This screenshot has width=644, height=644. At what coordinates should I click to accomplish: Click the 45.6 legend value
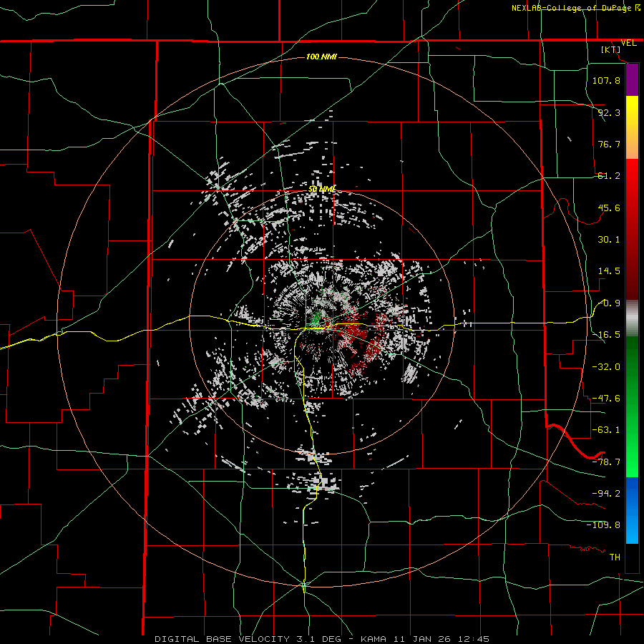609,208
